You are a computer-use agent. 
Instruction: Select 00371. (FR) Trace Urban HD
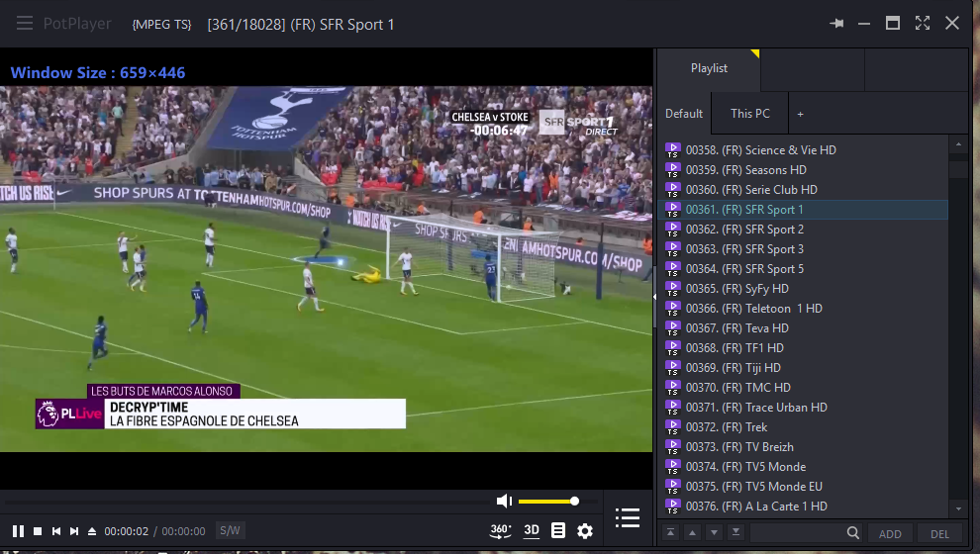(803, 408)
